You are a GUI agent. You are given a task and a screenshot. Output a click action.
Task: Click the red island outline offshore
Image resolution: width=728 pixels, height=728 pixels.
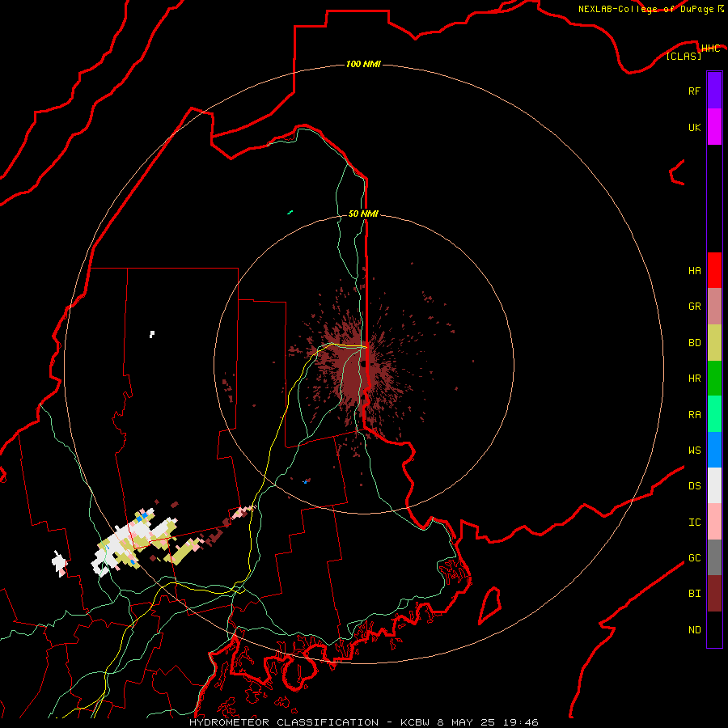tap(489, 605)
